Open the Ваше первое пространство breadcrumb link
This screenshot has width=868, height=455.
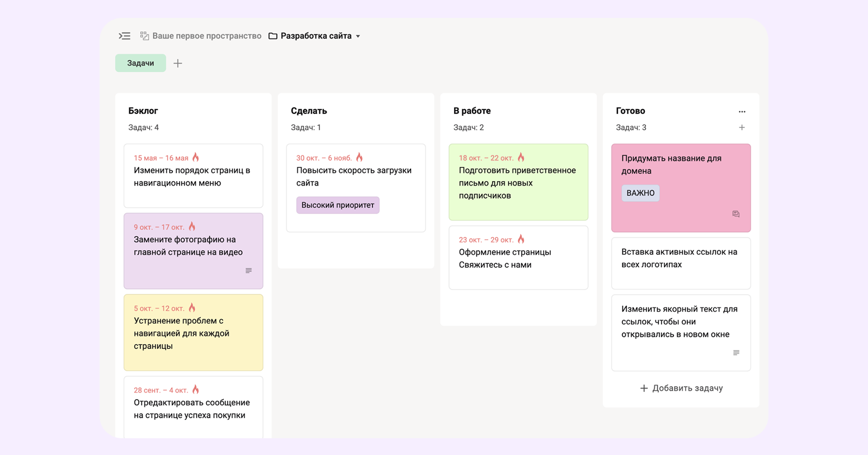pos(206,36)
